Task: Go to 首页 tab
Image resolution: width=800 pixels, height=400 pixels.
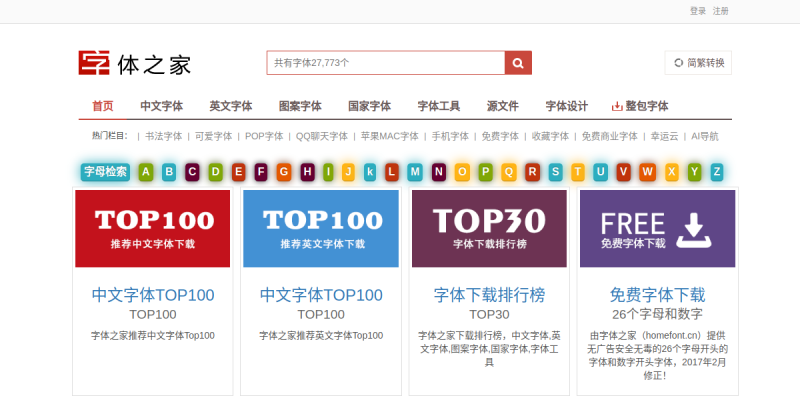Action: (x=103, y=106)
